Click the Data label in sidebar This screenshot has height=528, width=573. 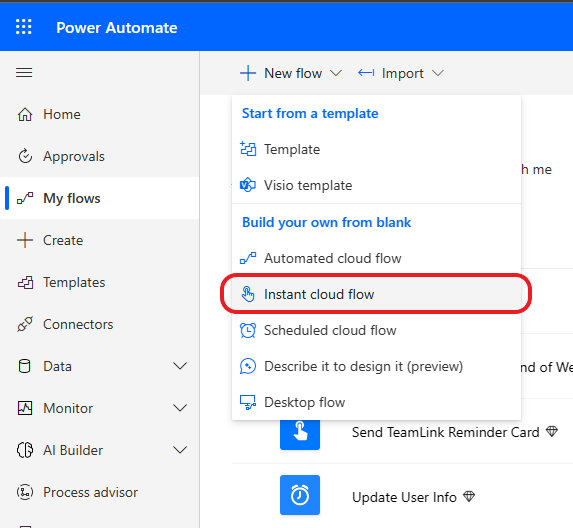tap(57, 366)
